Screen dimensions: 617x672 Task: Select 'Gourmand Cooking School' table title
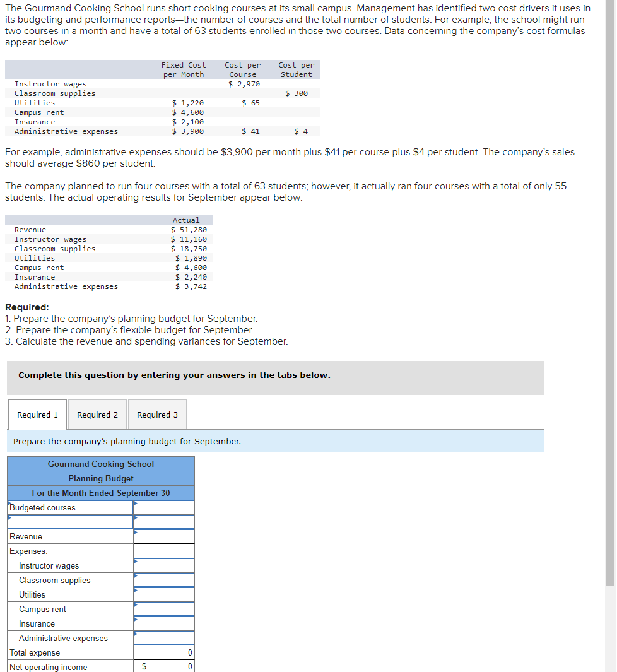pyautogui.click(x=101, y=464)
